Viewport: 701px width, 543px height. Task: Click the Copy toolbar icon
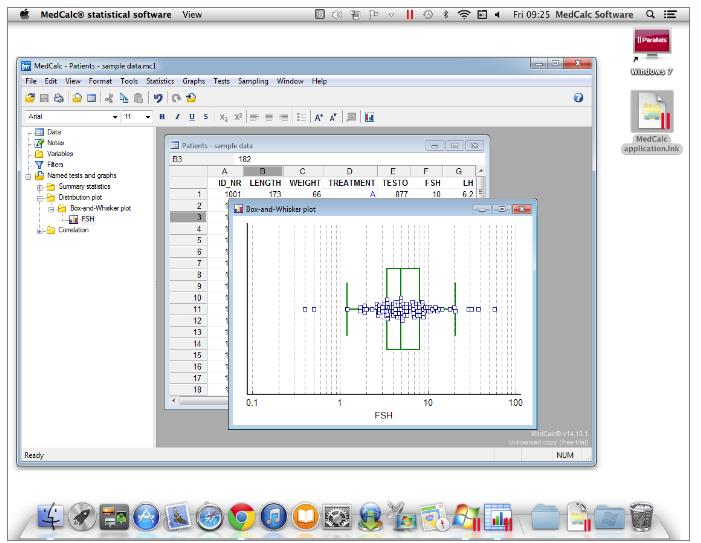tap(124, 98)
